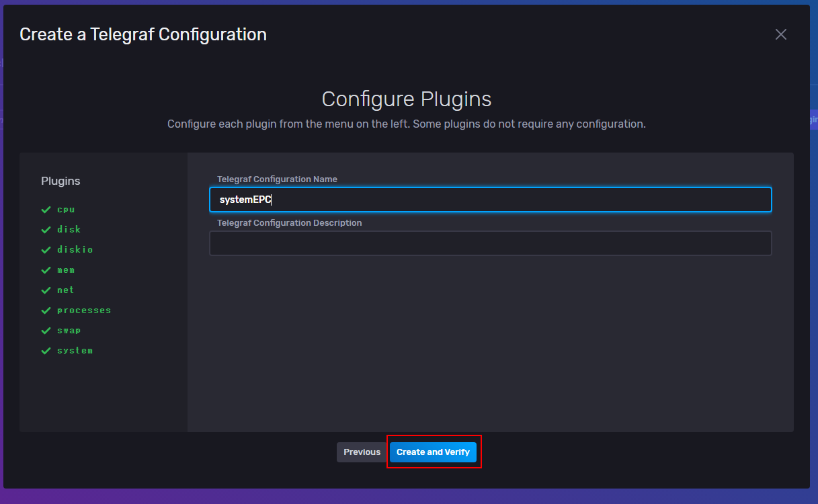This screenshot has height=504, width=818.
Task: Focus the Telegraf Configuration Name field
Action: tap(490, 200)
